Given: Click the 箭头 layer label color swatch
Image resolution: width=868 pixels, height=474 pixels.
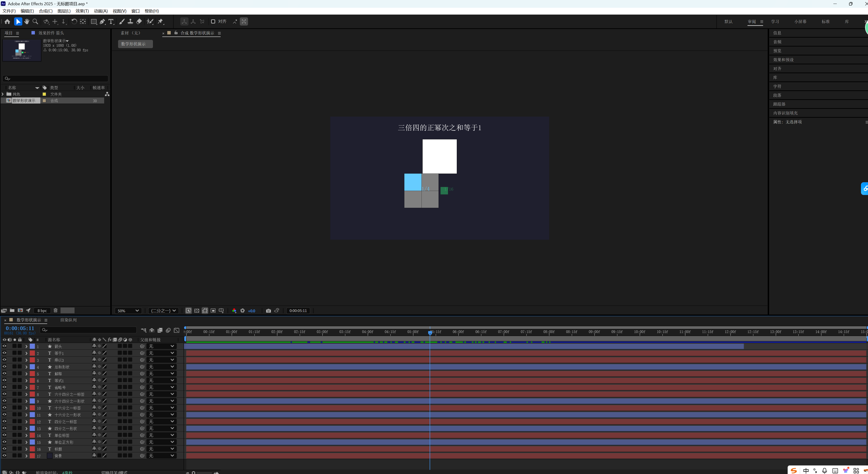Looking at the screenshot, I should click(32, 346).
